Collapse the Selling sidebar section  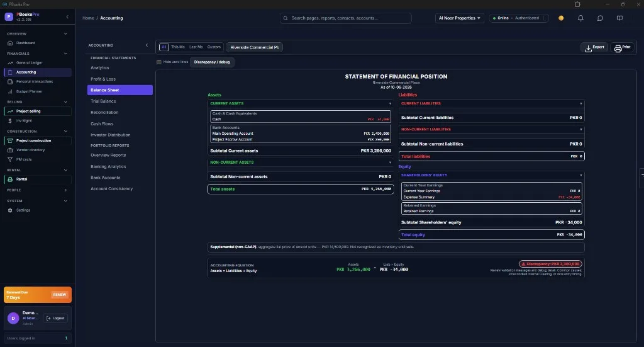coord(65,102)
